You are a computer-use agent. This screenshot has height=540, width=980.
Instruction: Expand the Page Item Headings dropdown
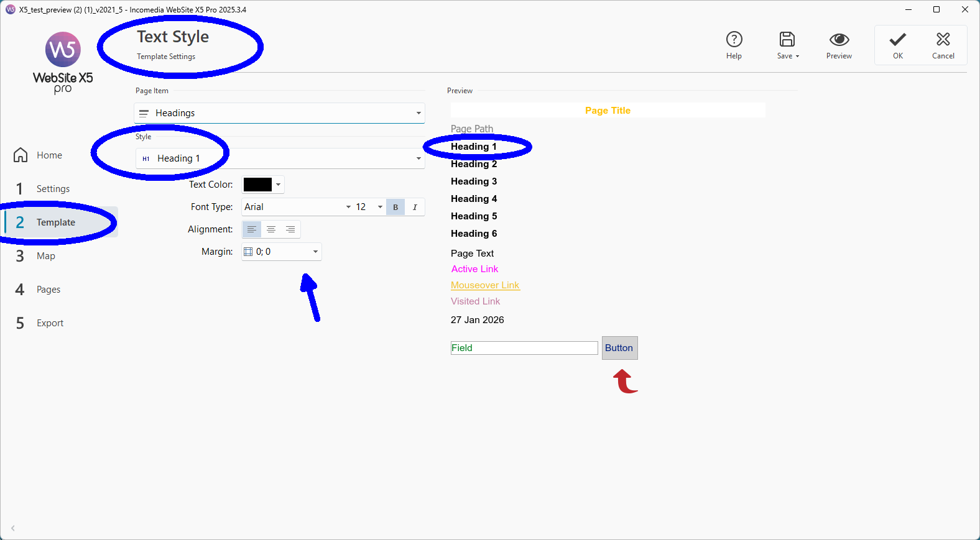(279, 113)
